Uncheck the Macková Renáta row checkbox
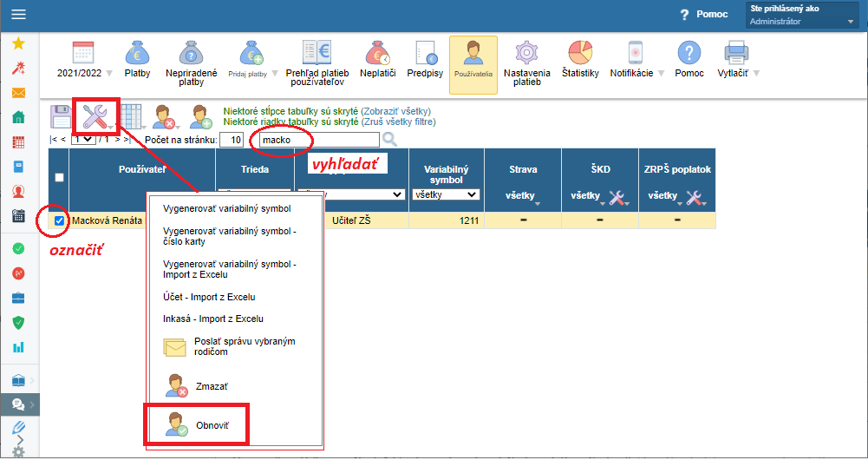The image size is (868, 460). pos(59,221)
